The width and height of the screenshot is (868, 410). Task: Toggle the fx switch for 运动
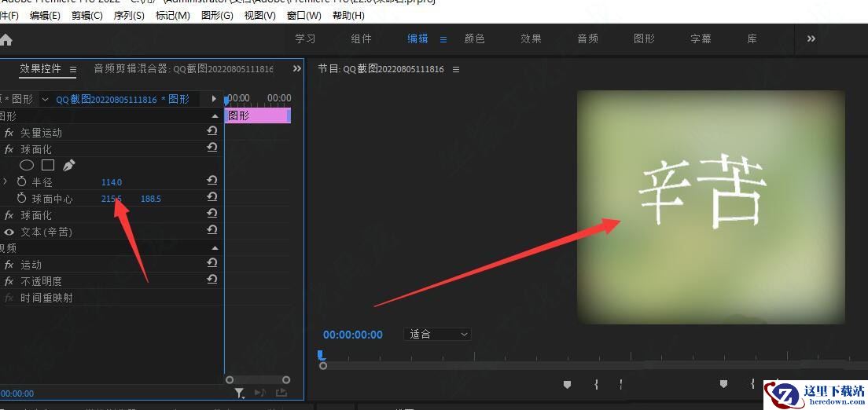point(9,265)
